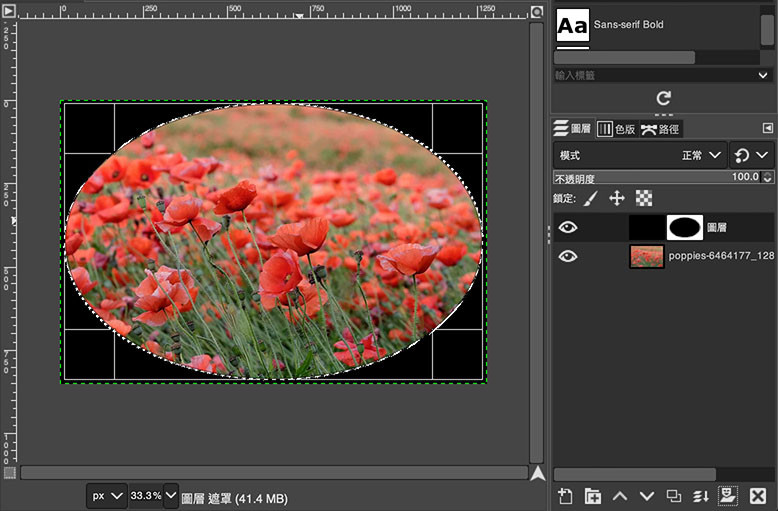The width and height of the screenshot is (778, 511).
Task: Expand the zoom percentage dropdown
Action: click(171, 495)
